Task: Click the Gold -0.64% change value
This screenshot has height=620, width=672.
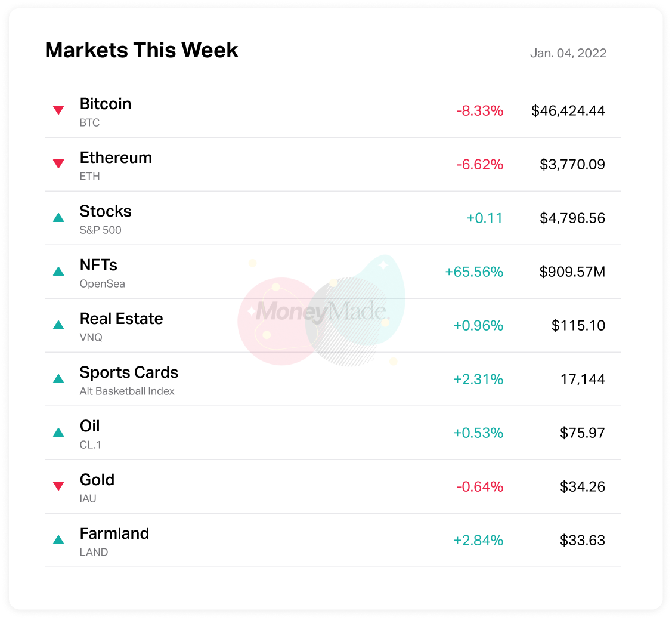Action: click(x=479, y=487)
